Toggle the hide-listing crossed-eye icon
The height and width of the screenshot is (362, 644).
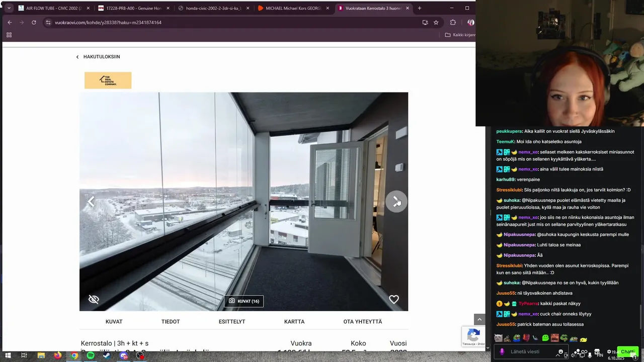click(x=94, y=299)
